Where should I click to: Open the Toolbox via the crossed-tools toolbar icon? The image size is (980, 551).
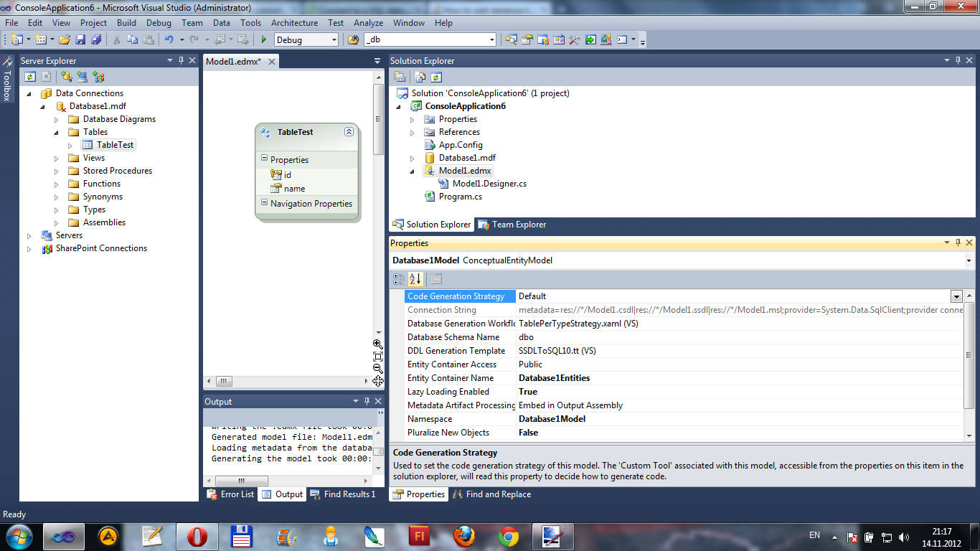[574, 40]
